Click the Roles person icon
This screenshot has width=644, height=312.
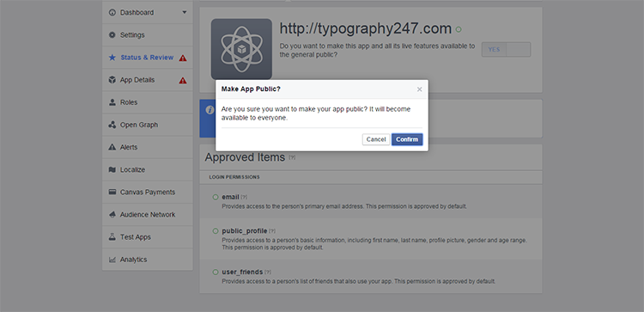click(112, 102)
